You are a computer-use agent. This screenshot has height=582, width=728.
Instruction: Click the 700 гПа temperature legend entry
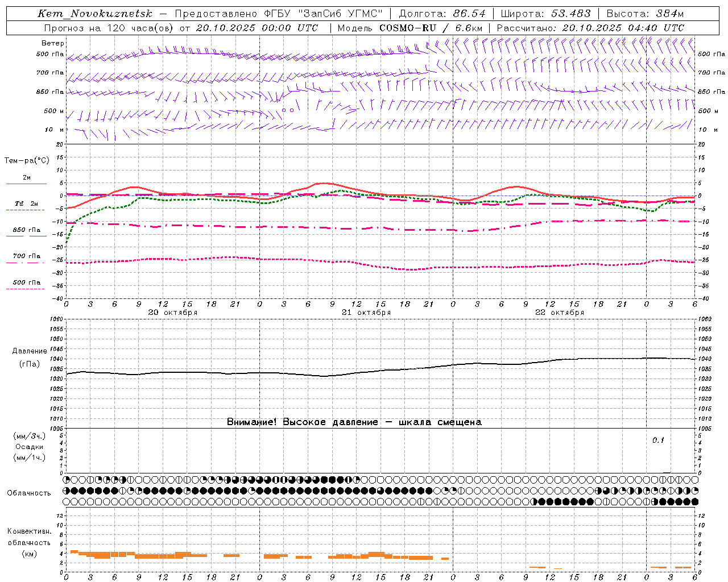[x=27, y=256]
